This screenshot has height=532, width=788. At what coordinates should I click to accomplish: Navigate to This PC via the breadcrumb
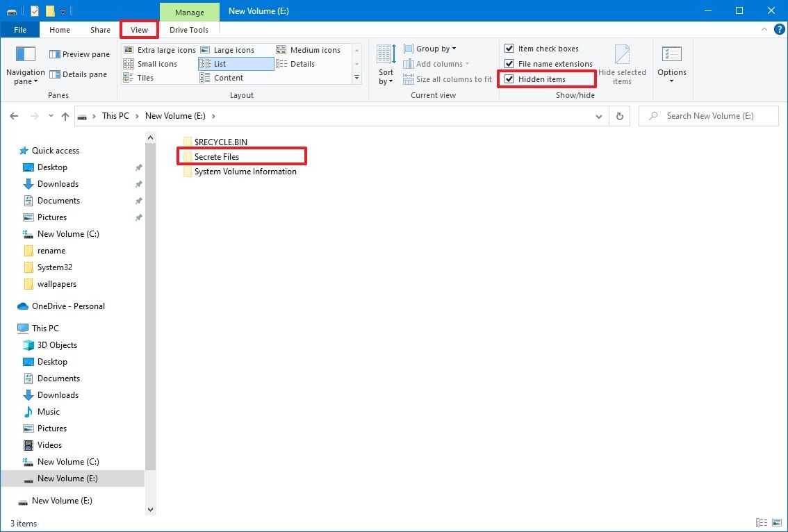click(x=115, y=115)
